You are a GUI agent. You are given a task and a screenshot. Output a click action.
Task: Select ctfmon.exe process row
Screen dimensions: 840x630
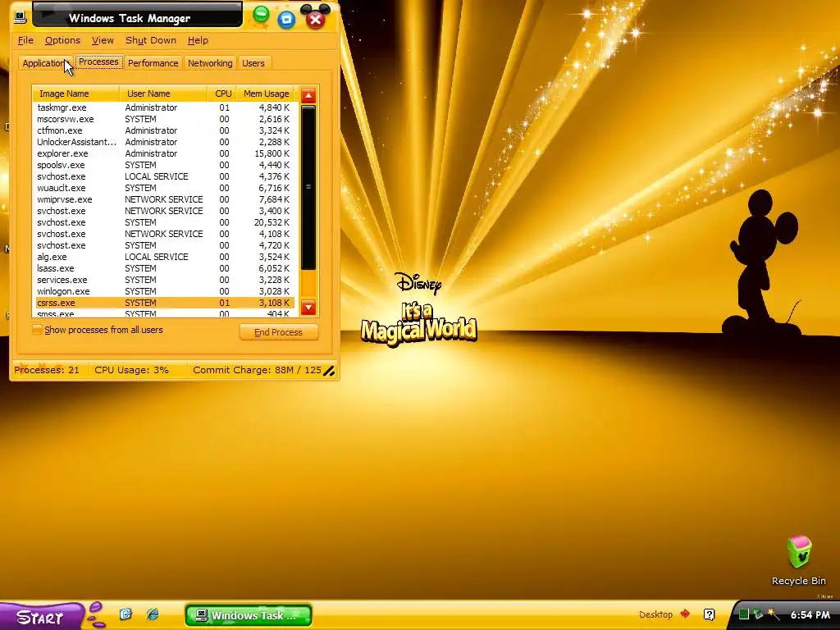164,130
